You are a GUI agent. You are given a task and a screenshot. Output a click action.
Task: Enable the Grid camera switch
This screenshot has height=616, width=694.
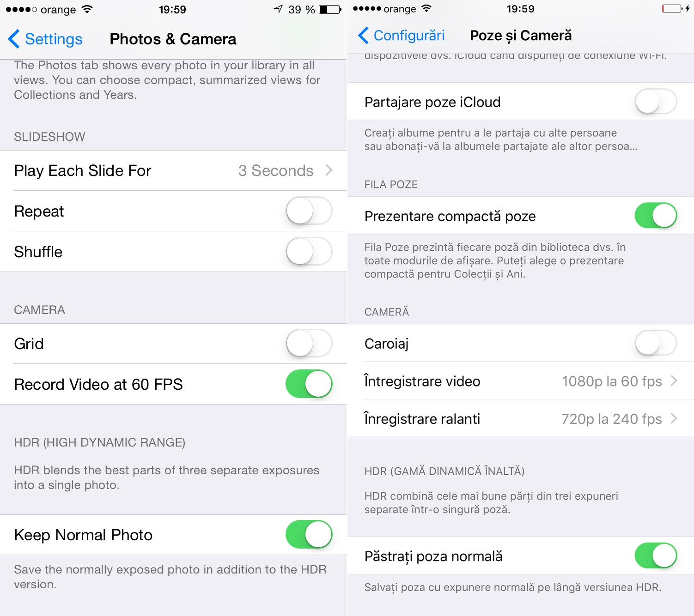(309, 344)
